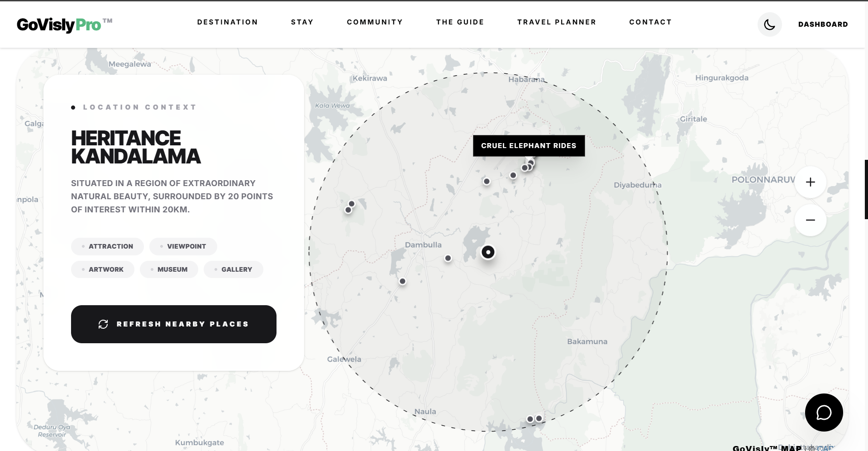
Task: Click Refresh Nearby Places button
Action: [x=174, y=324]
